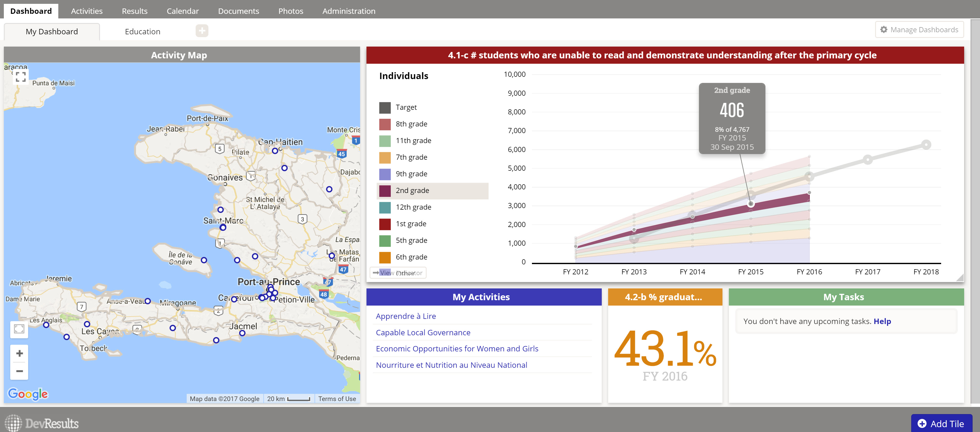
Task: Zoom in using the map plus control
Action: pos(19,353)
